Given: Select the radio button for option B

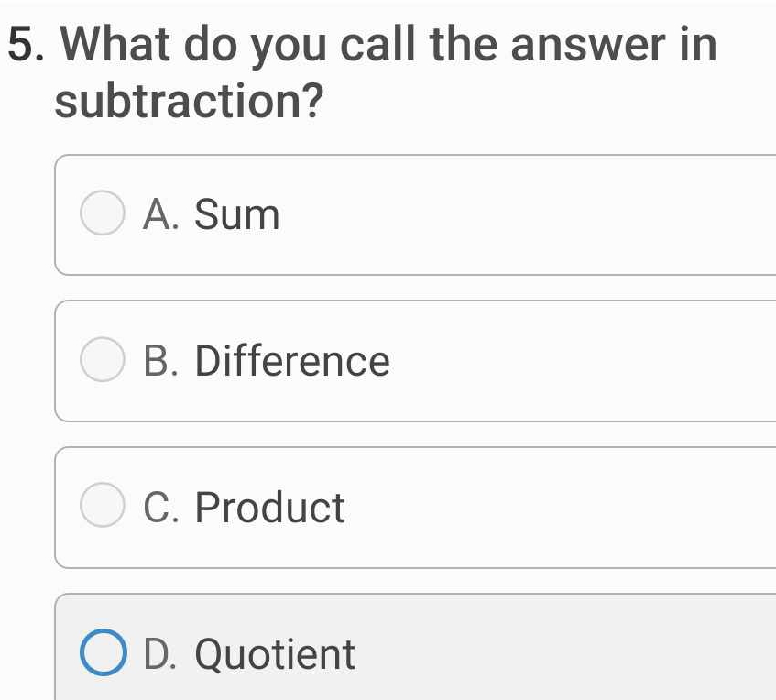Looking at the screenshot, I should point(103,360).
